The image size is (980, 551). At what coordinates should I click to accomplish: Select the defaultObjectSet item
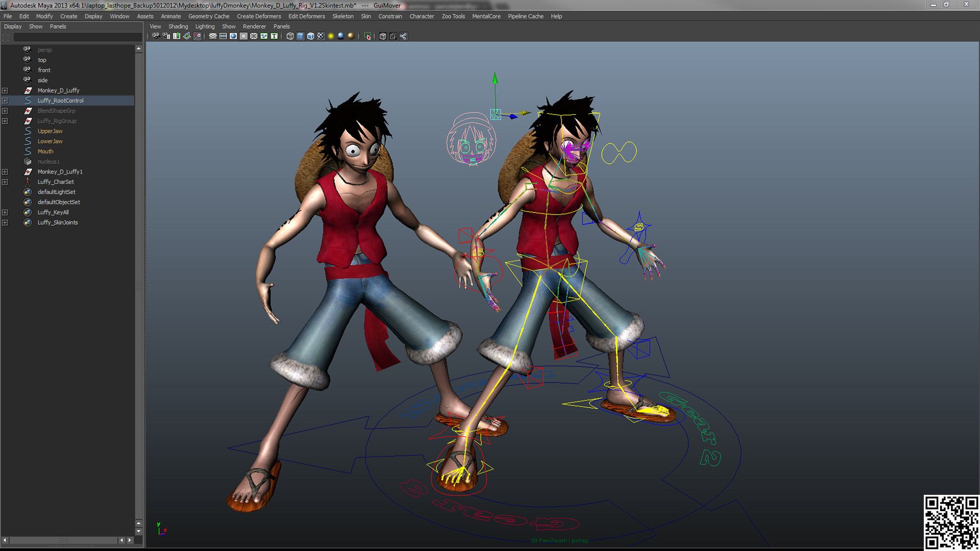[59, 202]
